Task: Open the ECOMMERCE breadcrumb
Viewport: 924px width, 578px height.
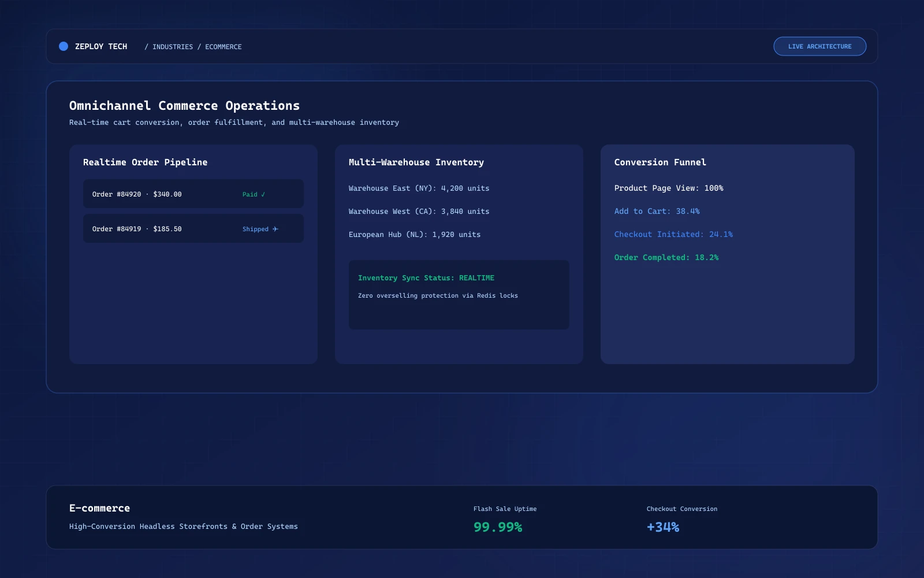Action: pyautogui.click(x=223, y=47)
